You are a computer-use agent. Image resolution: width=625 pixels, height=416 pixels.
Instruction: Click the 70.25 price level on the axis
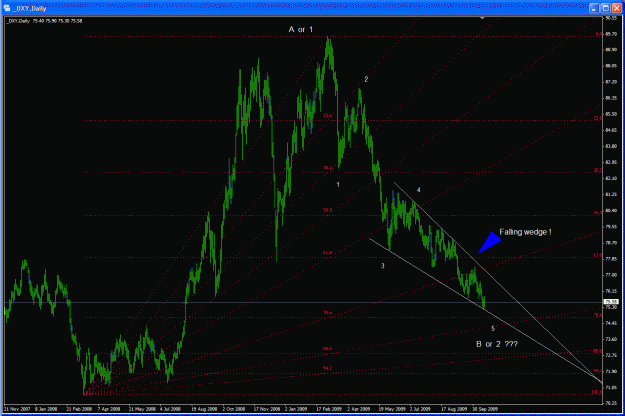pos(611,403)
